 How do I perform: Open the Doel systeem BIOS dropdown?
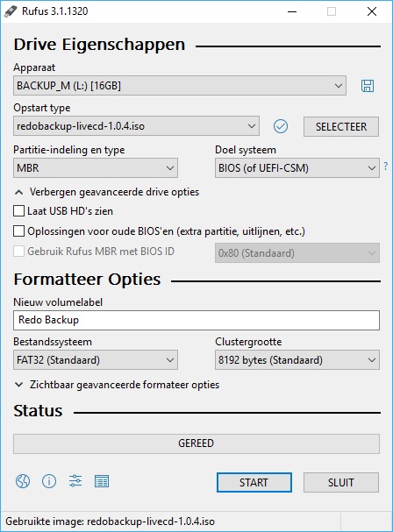(297, 168)
